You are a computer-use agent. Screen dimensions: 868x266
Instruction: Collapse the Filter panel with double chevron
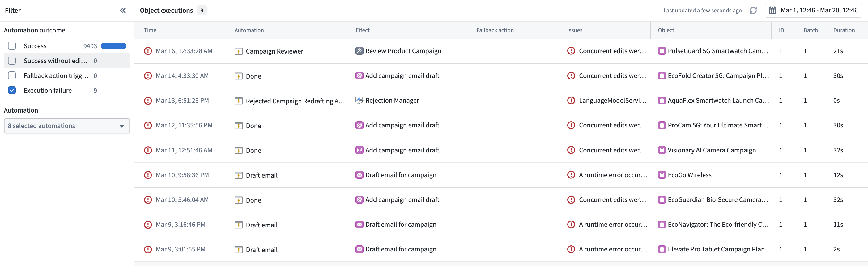tap(123, 11)
